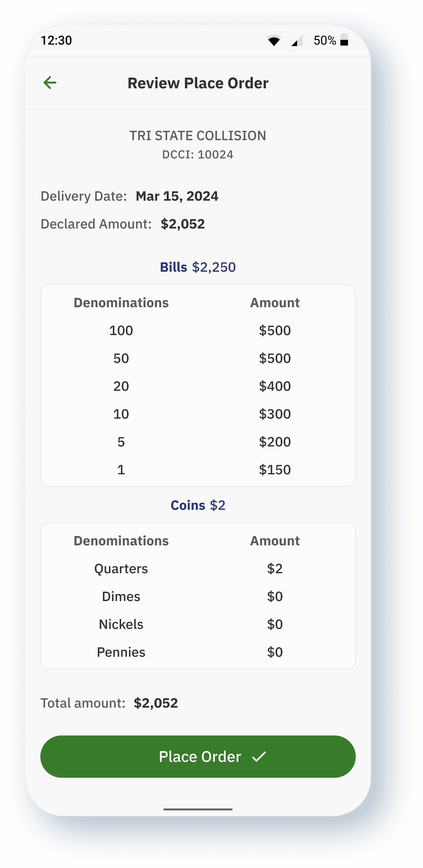Select the $150 amount for 1s
The image size is (423, 868).
[275, 470]
